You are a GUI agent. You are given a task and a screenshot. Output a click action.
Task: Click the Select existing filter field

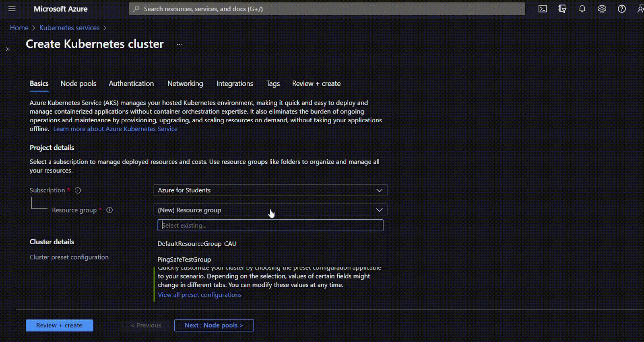coord(270,225)
